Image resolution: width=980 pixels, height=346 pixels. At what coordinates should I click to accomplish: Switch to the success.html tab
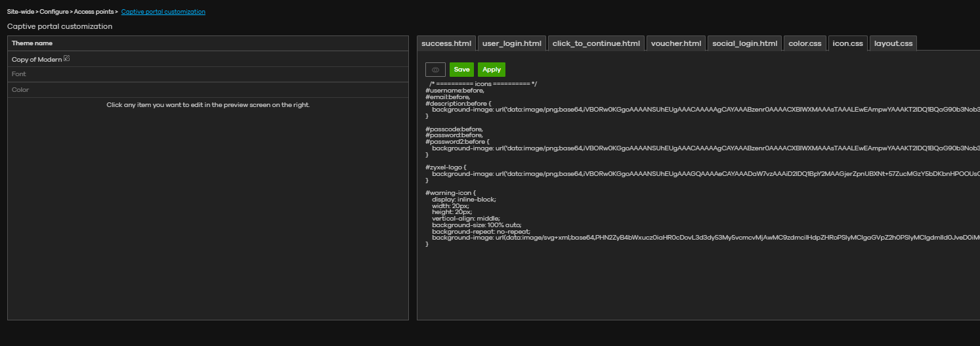coord(446,44)
